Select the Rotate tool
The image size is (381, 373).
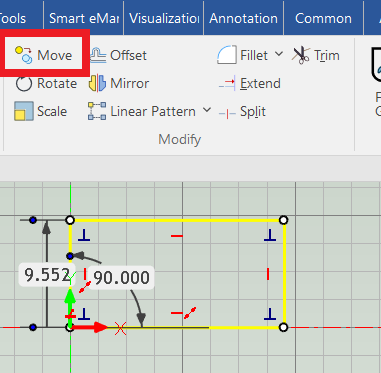tap(46, 83)
